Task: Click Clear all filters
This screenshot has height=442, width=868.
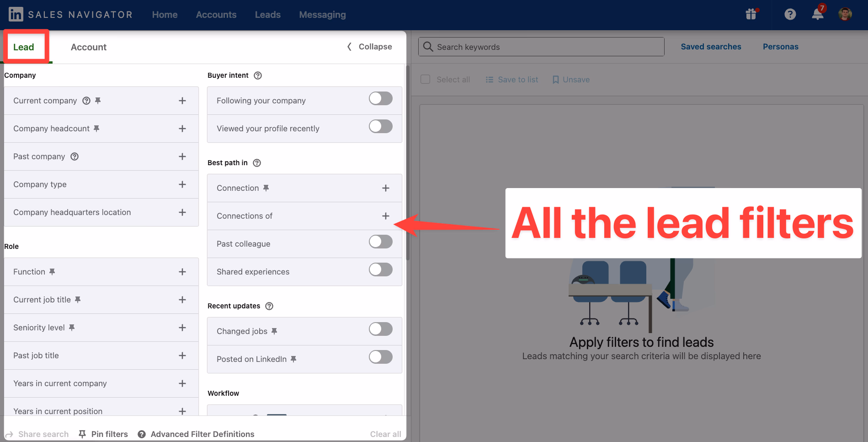Action: tap(385, 434)
